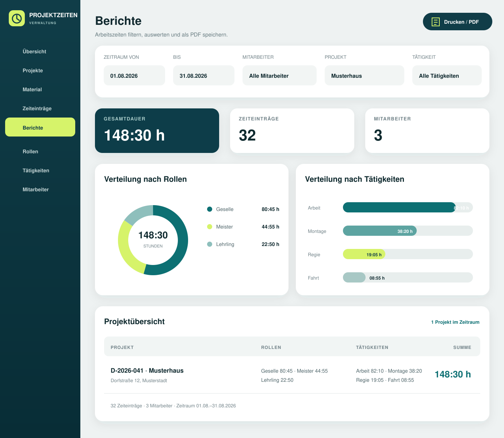Click the footer summary 32 Zeiteinträge · 3 Mitarbeiter

point(173,406)
